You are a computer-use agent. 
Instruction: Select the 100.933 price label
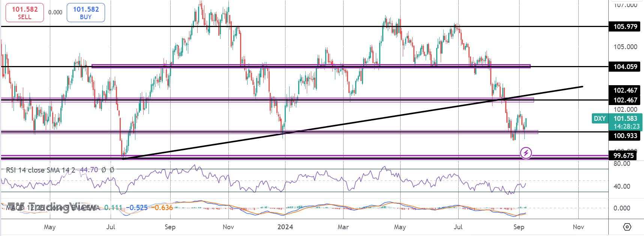625,136
